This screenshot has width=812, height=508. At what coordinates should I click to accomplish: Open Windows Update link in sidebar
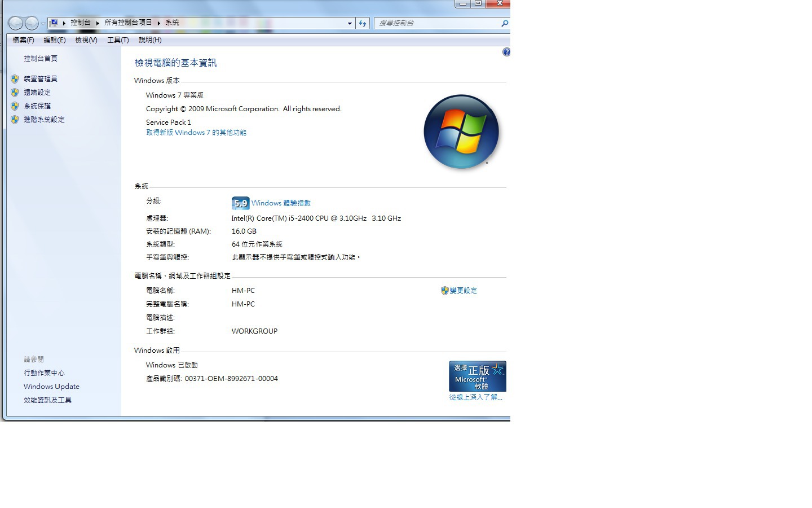click(x=51, y=387)
